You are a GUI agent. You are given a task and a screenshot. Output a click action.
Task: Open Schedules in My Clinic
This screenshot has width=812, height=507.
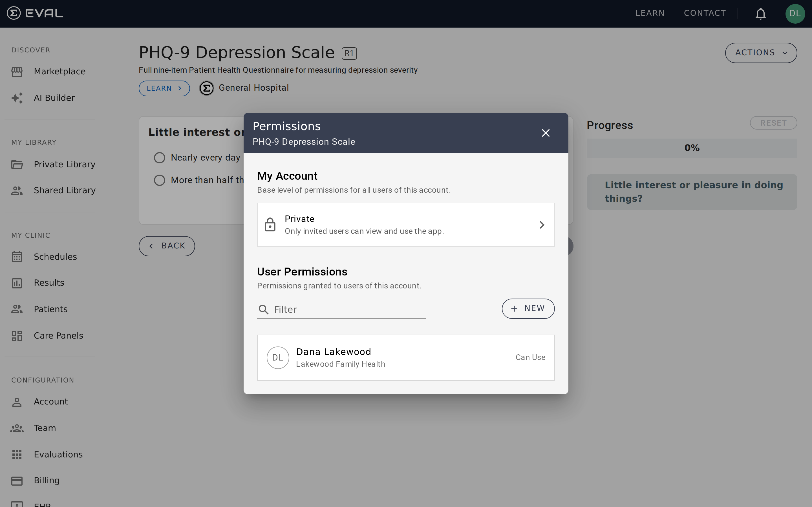pos(55,257)
